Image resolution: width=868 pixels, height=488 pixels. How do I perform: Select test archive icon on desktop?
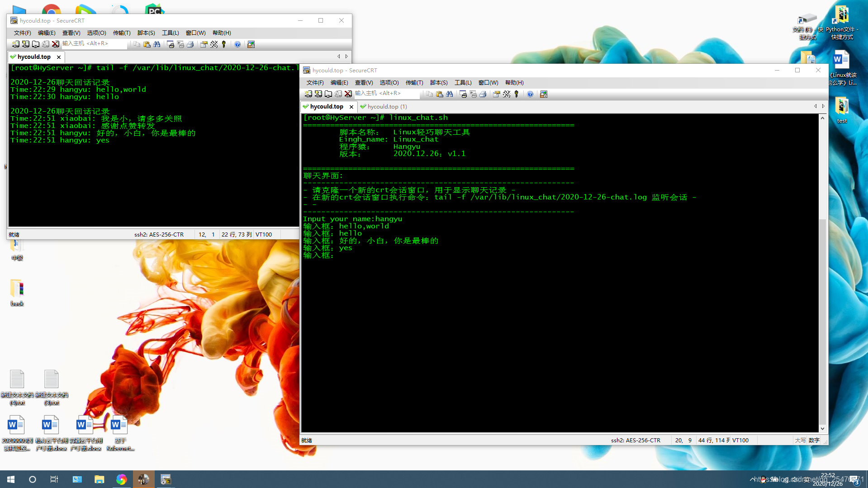(x=842, y=109)
